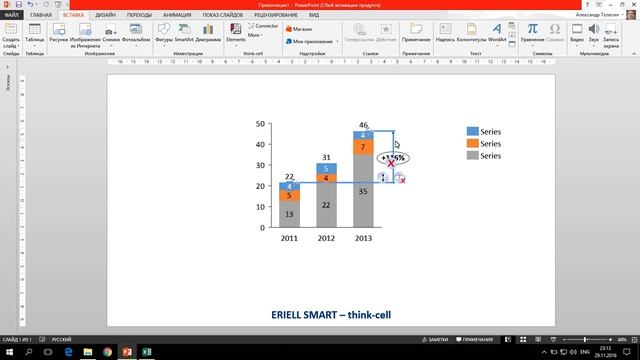Click the Примечание (Comment) icon
Viewport: 640px width, 360px height.
coord(416,33)
